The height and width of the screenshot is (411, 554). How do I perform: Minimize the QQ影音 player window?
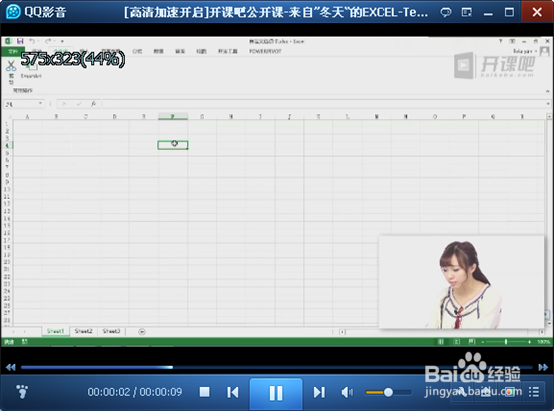click(488, 13)
